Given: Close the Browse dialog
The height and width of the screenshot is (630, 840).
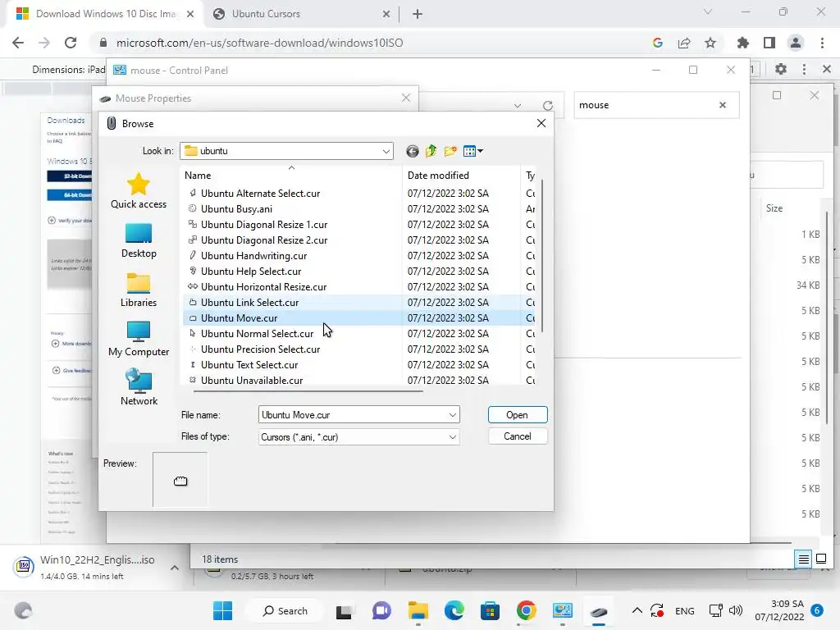Looking at the screenshot, I should (541, 123).
